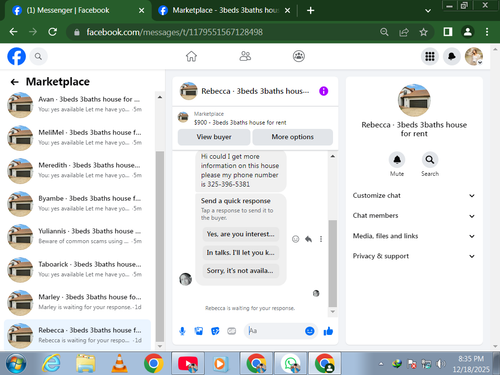Show hidden system tray icons

[x=381, y=364]
